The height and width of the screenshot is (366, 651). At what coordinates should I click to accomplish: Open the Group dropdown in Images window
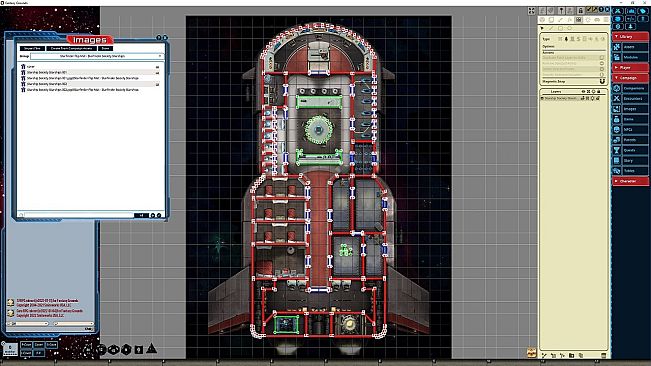coord(97,56)
